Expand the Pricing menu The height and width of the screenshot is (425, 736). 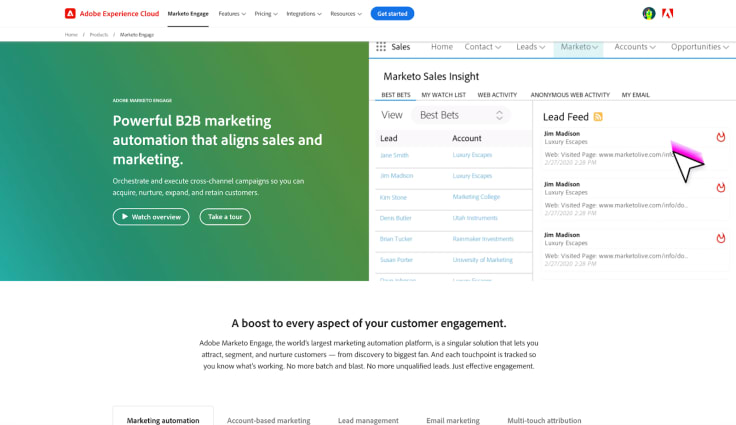click(266, 14)
